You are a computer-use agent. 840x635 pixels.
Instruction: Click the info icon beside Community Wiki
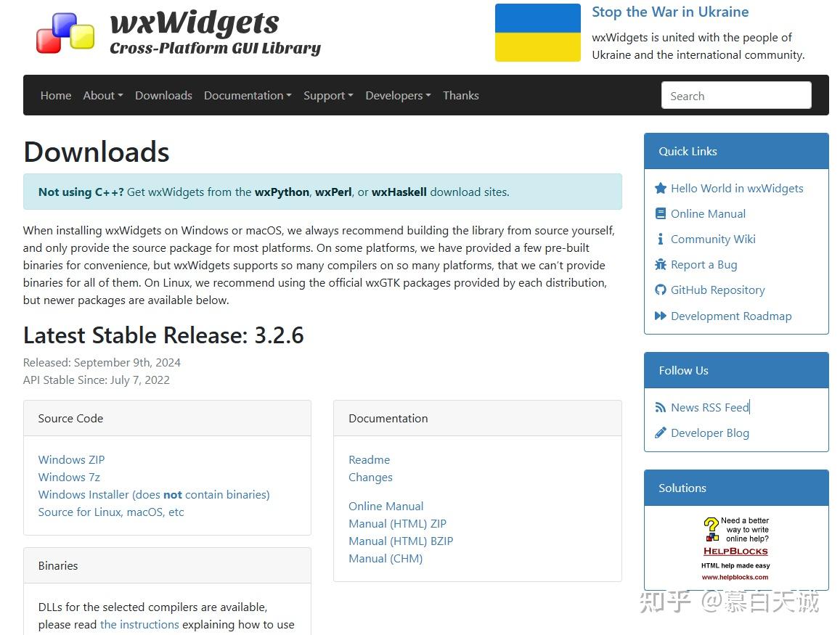[661, 239]
